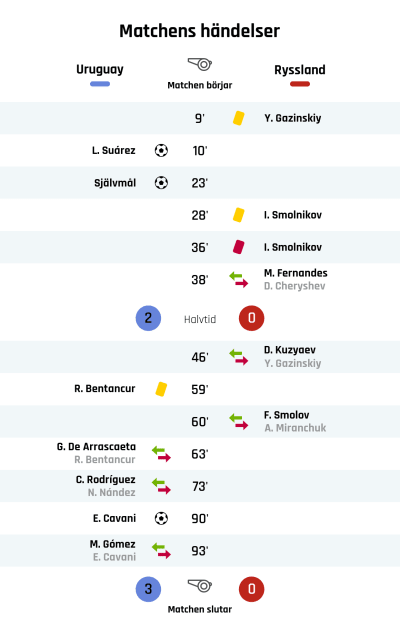Viewport: 400px width, 619px height.
Task: Click the substitution arrows at 38'
Action: click(x=238, y=279)
